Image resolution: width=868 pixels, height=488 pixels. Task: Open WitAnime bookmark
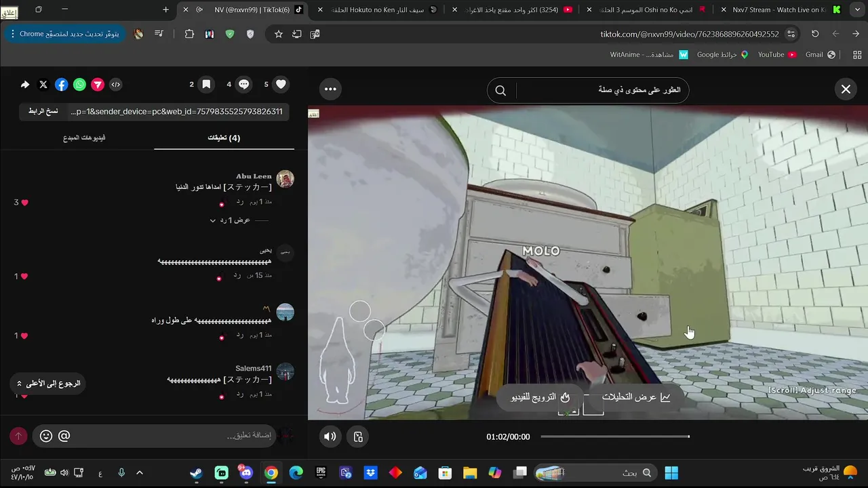pos(649,55)
